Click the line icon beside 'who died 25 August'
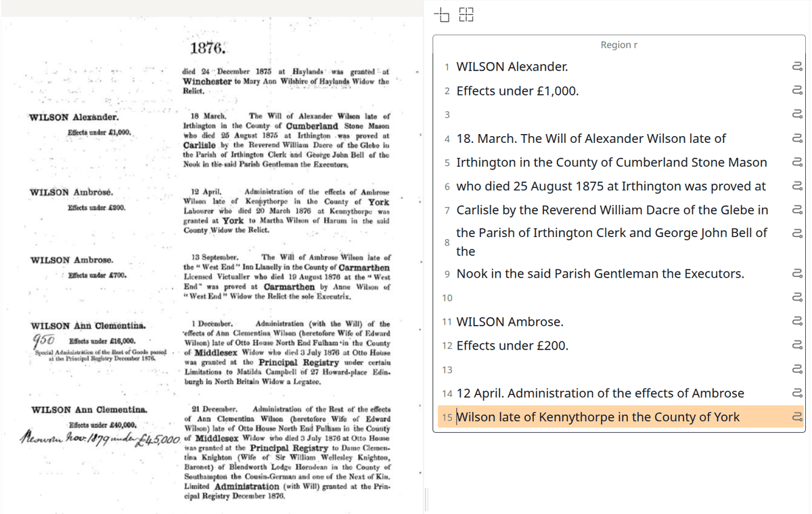 (x=797, y=186)
